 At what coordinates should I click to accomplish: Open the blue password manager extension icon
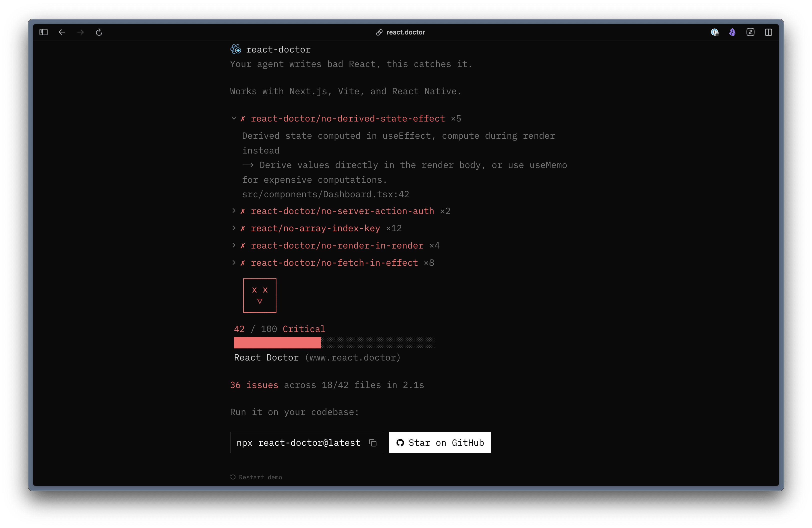pos(714,32)
